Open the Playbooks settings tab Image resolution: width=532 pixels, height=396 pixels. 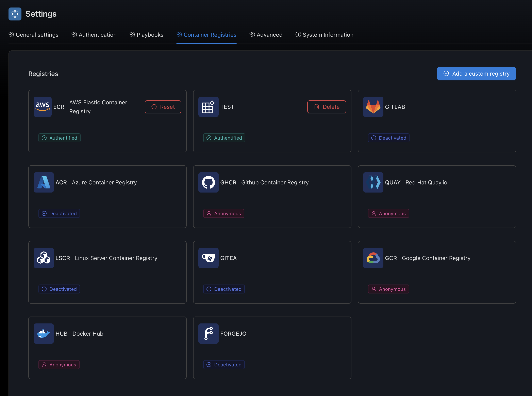146,35
